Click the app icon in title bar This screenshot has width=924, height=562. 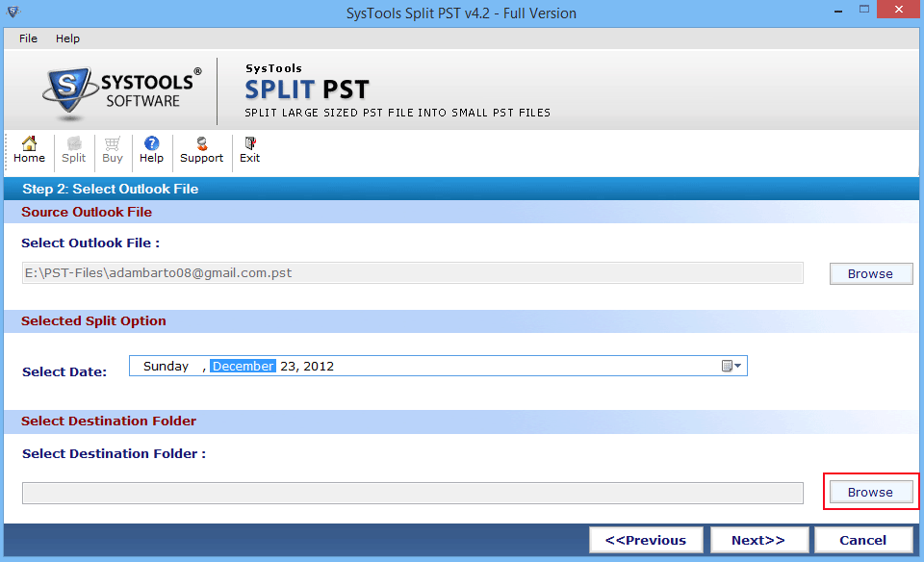(x=13, y=12)
